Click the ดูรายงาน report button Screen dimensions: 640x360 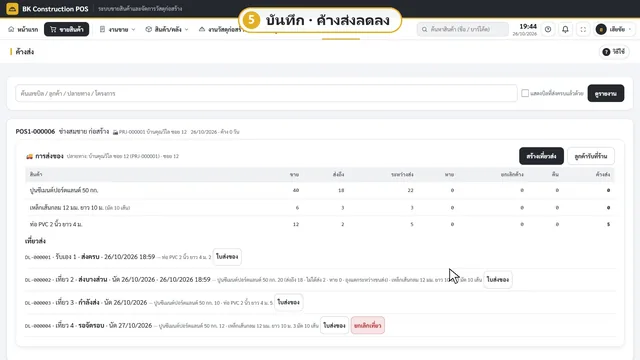606,93
